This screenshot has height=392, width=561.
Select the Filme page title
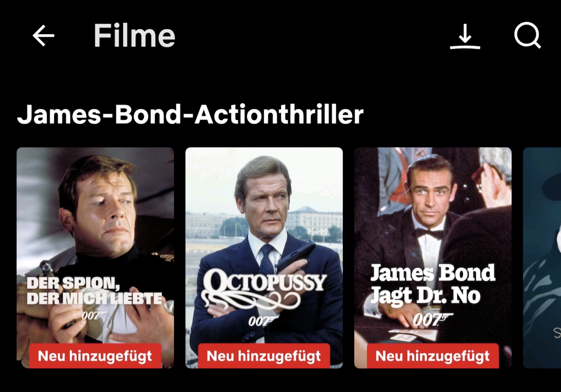click(x=134, y=35)
